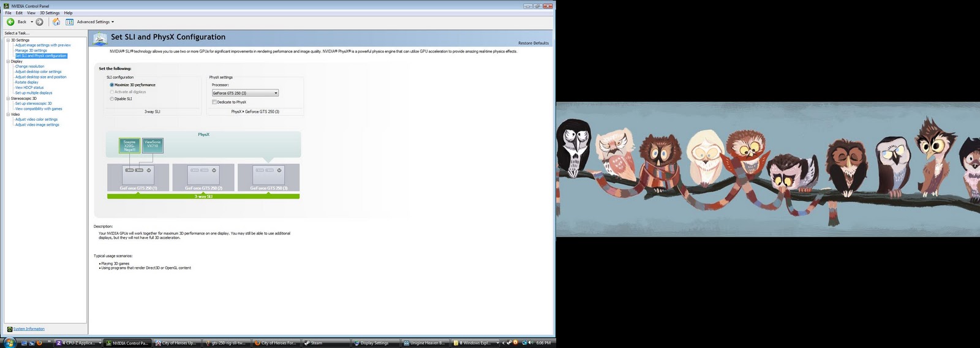Open Adjust image settings with preview

click(43, 45)
